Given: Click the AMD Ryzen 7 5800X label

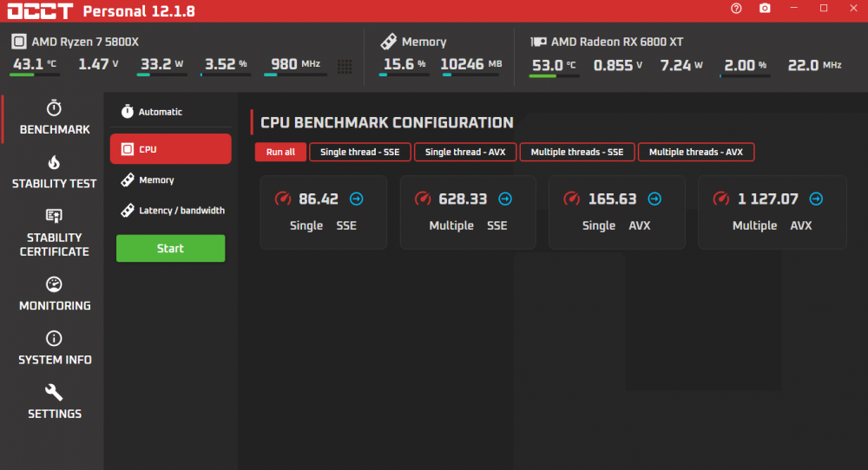Looking at the screenshot, I should [85, 42].
